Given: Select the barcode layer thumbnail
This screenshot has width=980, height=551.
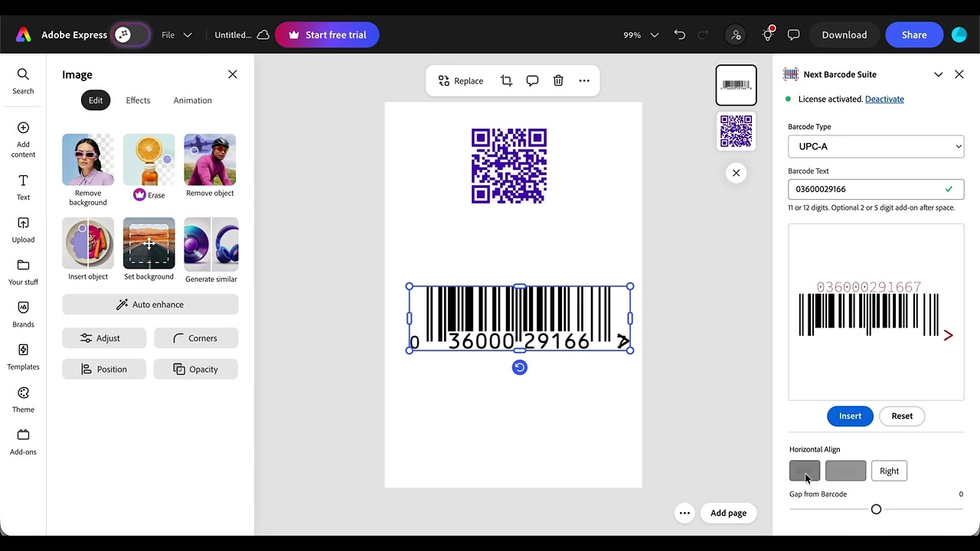Looking at the screenshot, I should coord(736,85).
